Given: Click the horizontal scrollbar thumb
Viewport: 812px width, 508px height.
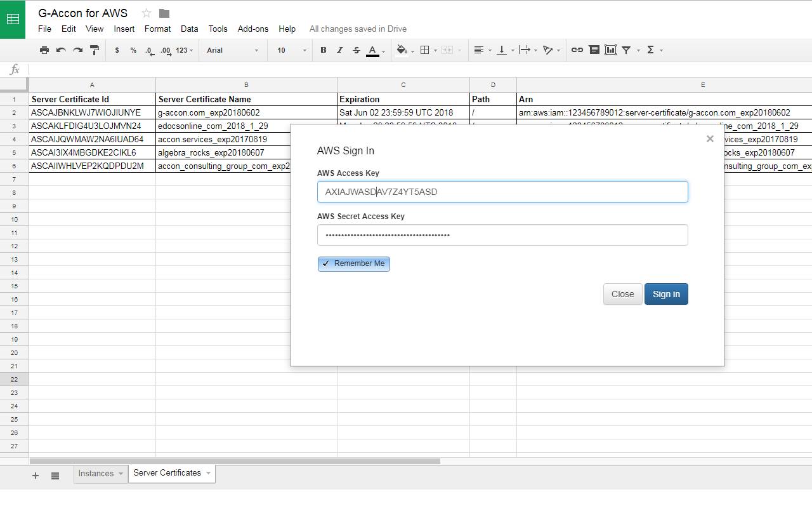Looking at the screenshot, I should (x=235, y=461).
